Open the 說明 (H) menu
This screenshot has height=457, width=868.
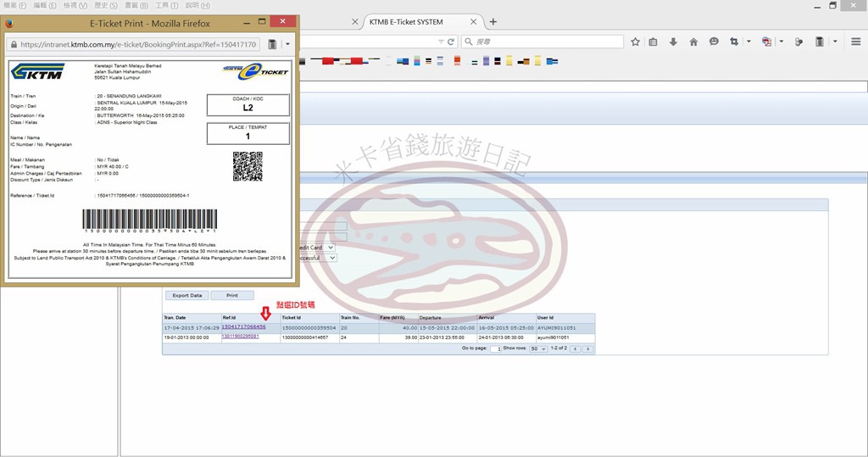coord(198,6)
